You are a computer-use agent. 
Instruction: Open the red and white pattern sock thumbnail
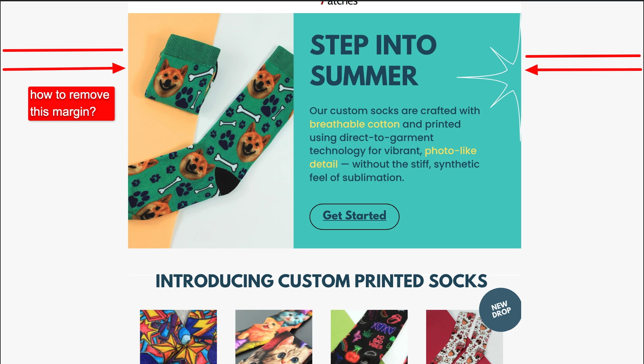click(464, 337)
